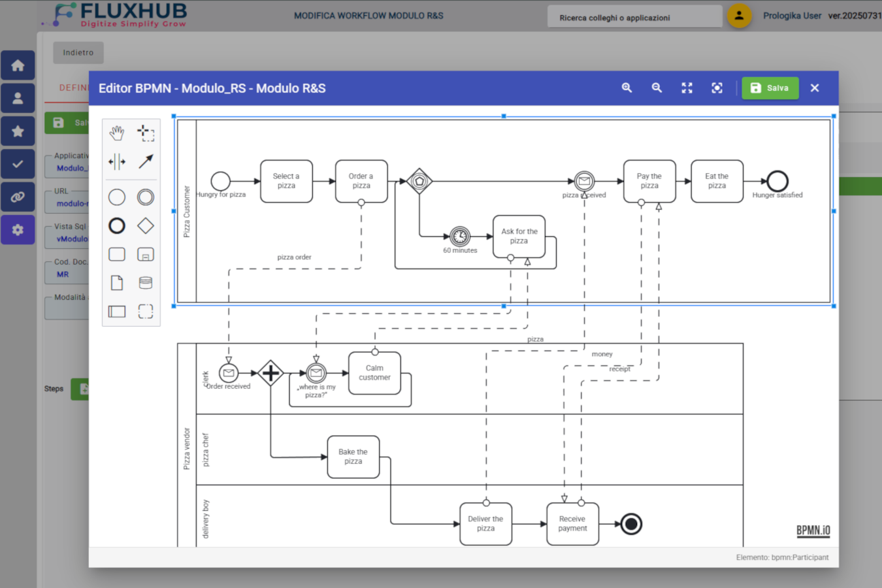Activate the Lasso selection tool
The height and width of the screenshot is (588, 882).
click(x=146, y=133)
